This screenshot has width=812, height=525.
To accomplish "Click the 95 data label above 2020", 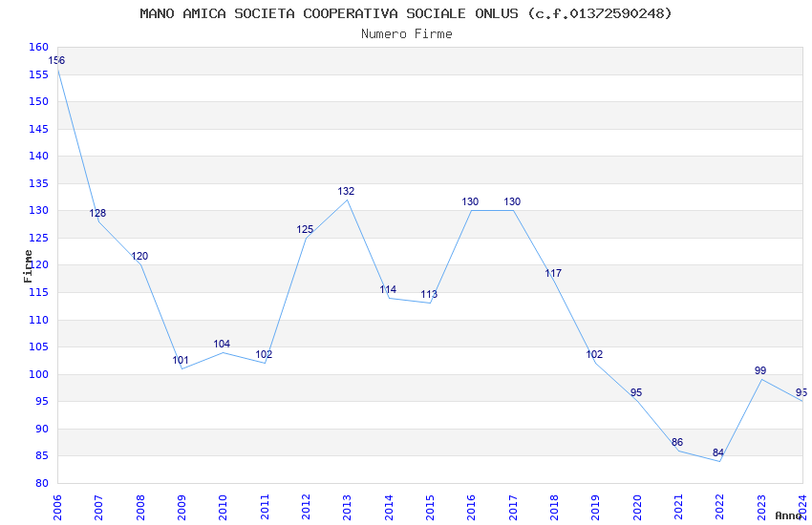I will 636,392.
